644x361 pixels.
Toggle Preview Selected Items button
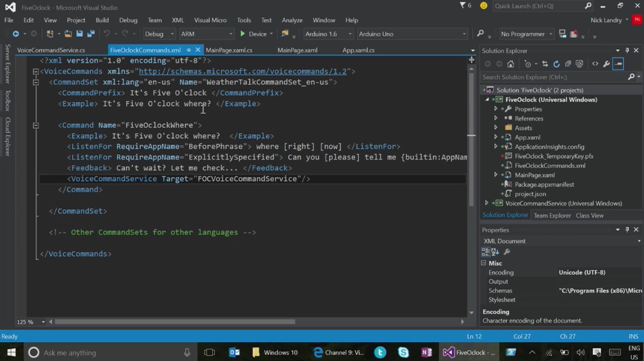pos(618,64)
